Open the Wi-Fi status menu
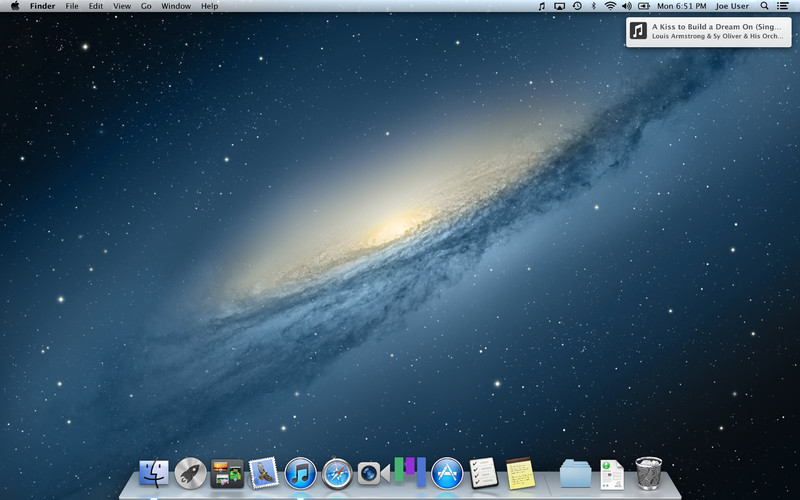 click(x=610, y=6)
